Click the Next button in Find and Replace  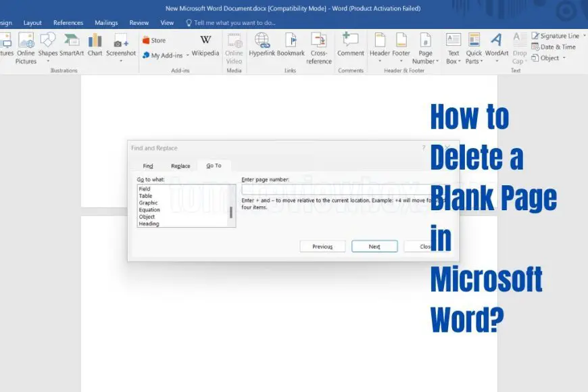pyautogui.click(x=374, y=246)
